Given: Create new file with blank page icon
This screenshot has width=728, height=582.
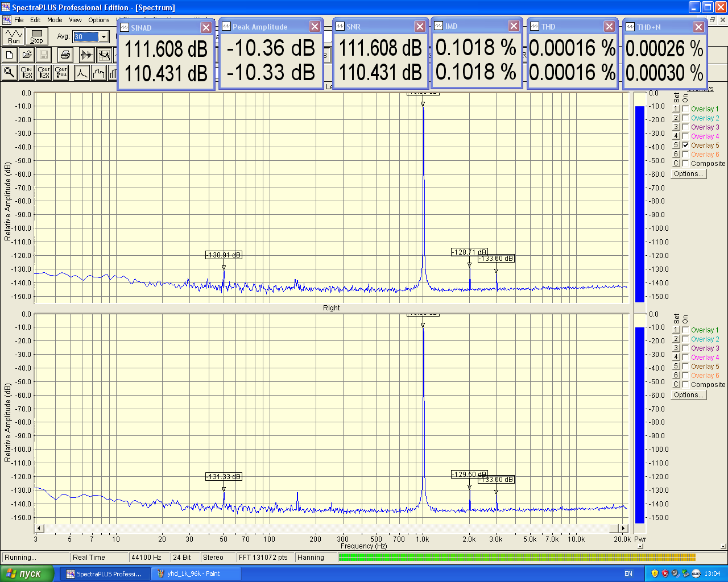Looking at the screenshot, I should (x=9, y=55).
